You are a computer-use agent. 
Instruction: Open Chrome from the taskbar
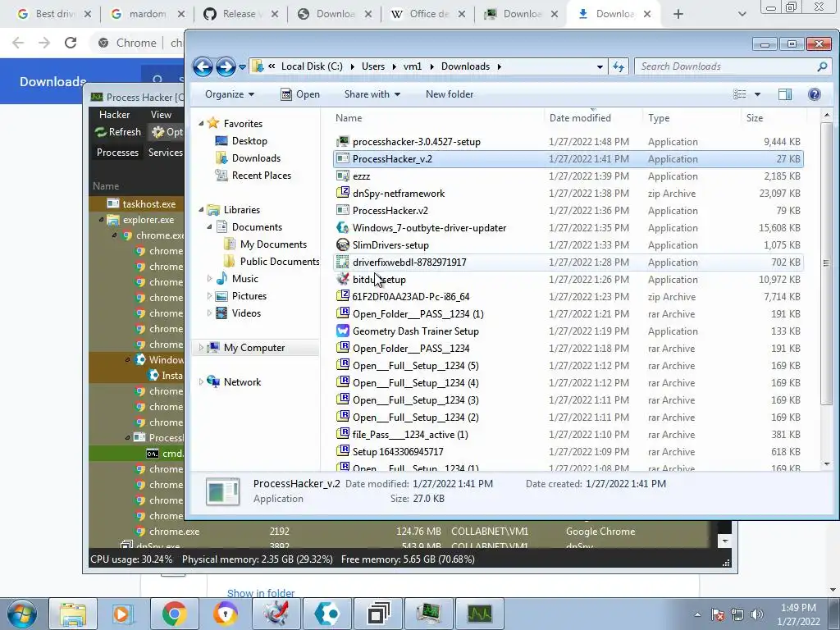click(x=174, y=614)
